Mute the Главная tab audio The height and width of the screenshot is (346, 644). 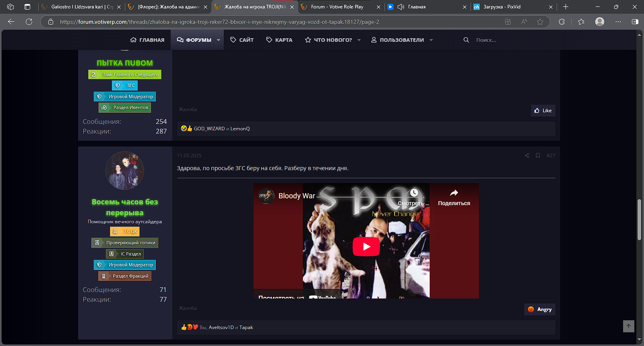point(401,7)
